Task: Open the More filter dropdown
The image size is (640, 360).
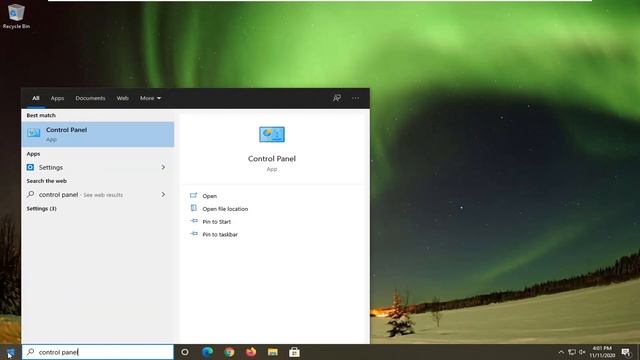Action: click(x=150, y=98)
